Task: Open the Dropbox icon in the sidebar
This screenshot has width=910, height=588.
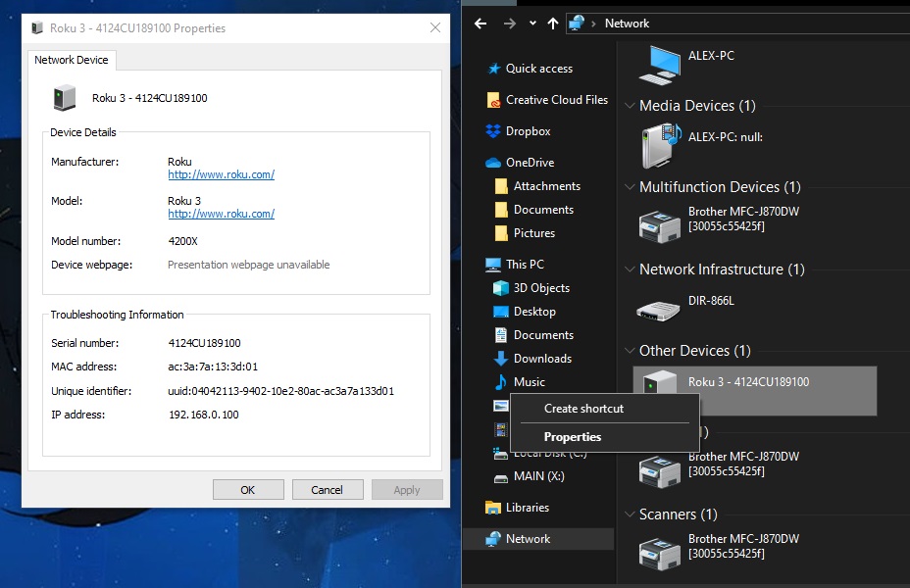Action: click(x=493, y=131)
